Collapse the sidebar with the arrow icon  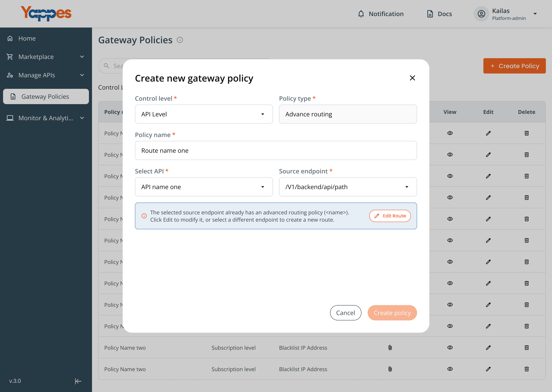(78, 381)
